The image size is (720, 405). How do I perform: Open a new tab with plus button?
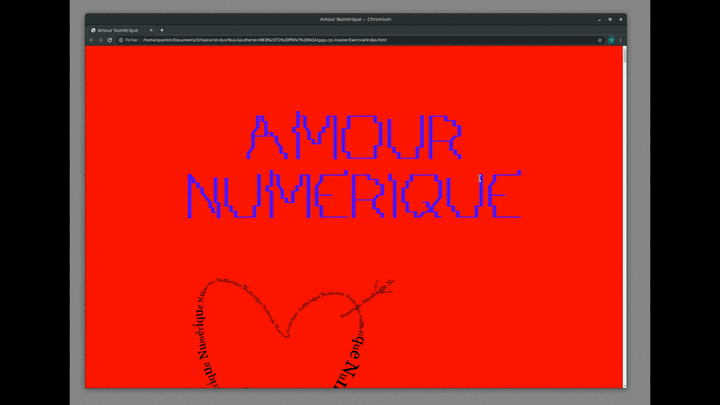click(x=162, y=30)
